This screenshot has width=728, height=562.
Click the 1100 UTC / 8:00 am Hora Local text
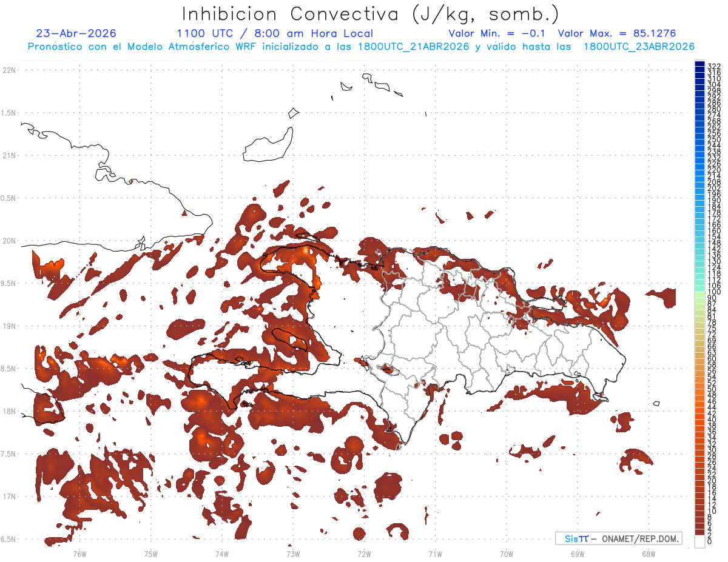(275, 34)
